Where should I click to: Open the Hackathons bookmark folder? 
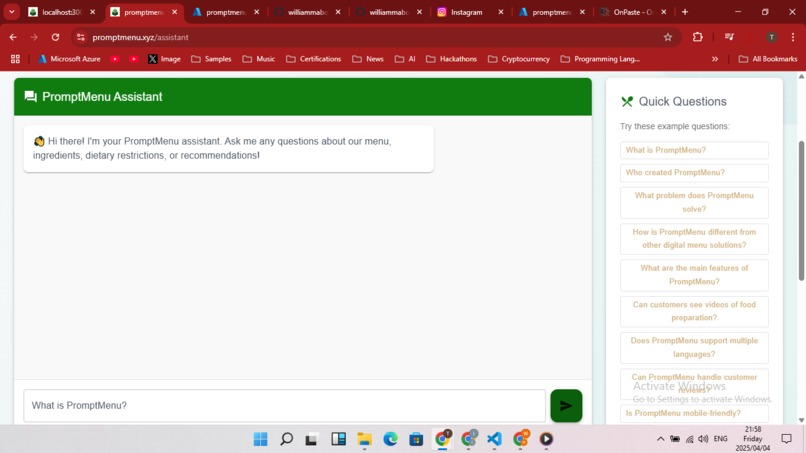pyautogui.click(x=451, y=59)
